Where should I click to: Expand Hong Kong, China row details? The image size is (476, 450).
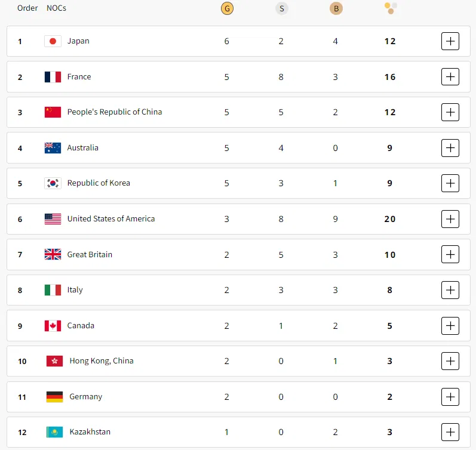(450, 361)
